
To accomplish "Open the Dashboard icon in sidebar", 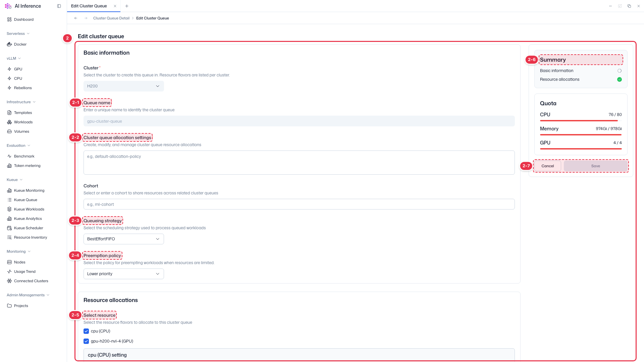I will [9, 19].
